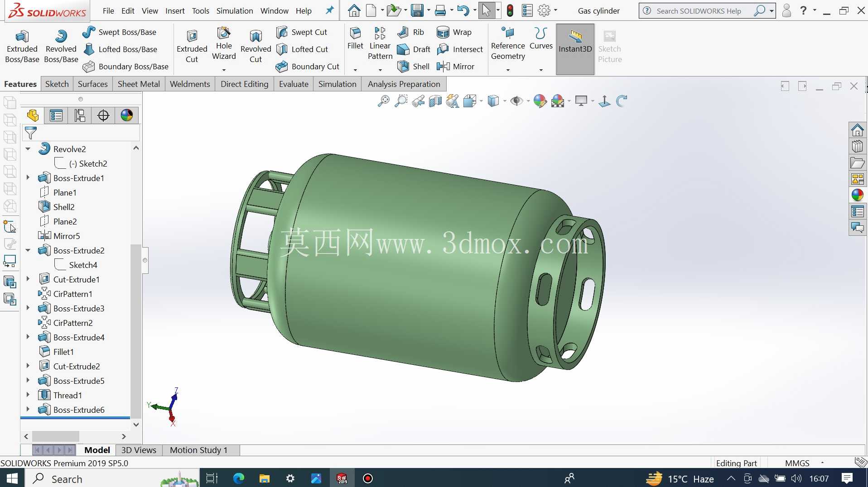Select the Revolved Boss/Base tool
Viewport: 868px width, 487px height.
click(x=61, y=47)
